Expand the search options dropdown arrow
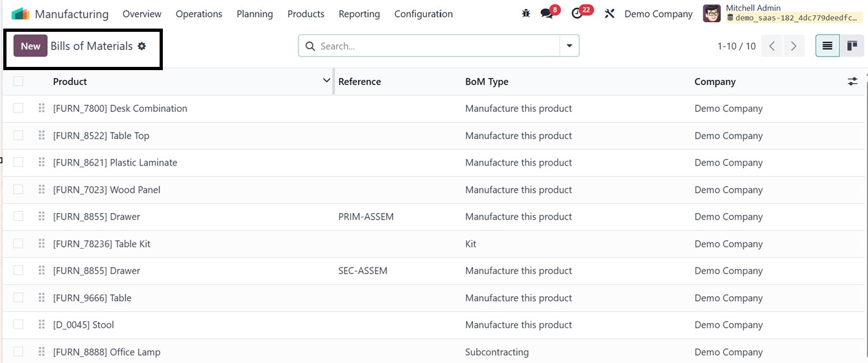The width and height of the screenshot is (868, 363). (x=569, y=46)
